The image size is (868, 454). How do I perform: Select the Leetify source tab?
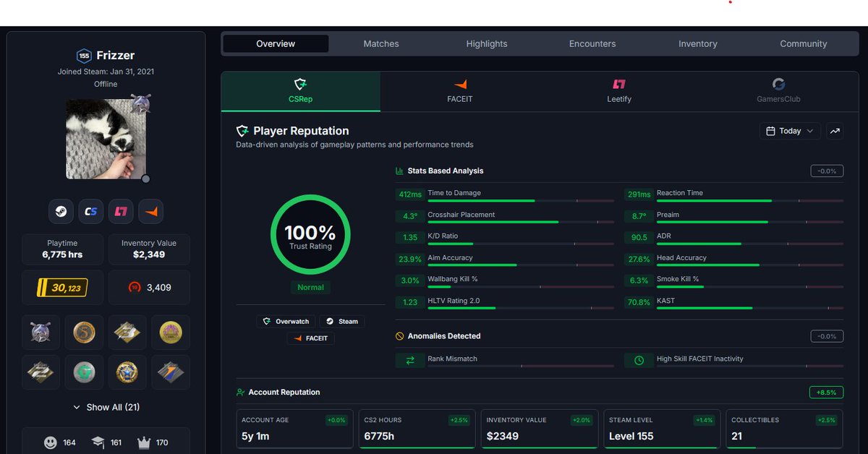(619, 91)
